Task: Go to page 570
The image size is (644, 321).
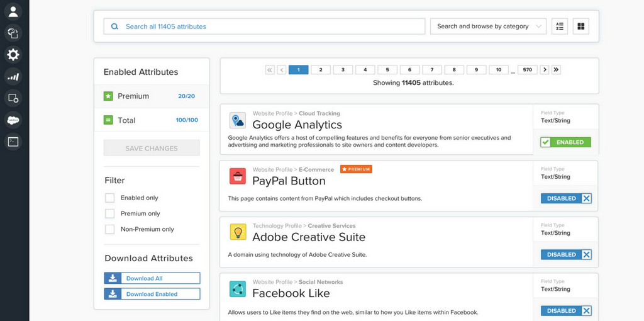Action: (528, 70)
